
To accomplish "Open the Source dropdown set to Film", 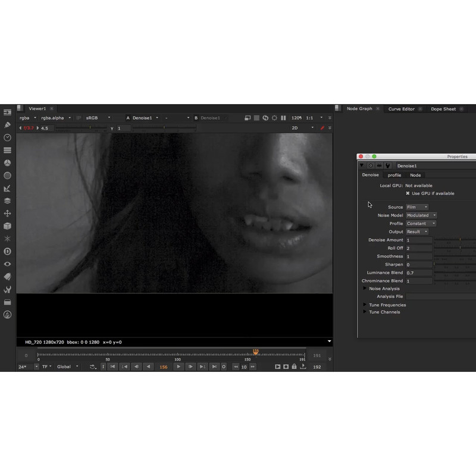I will pos(416,207).
